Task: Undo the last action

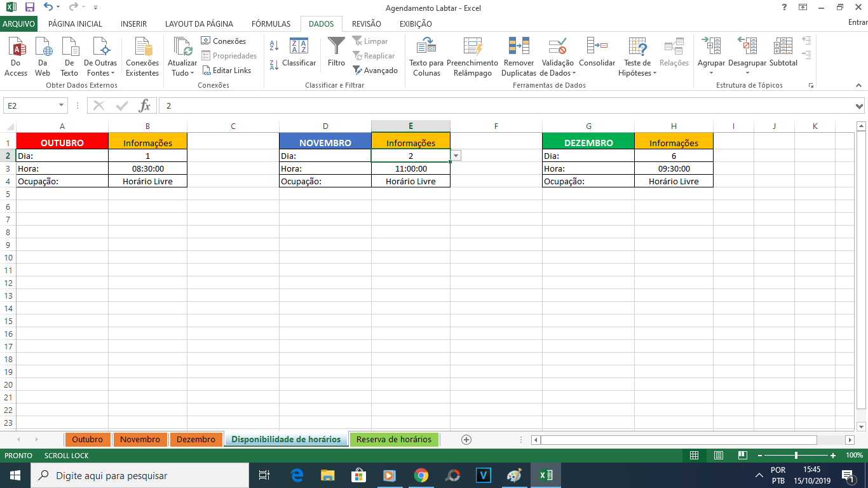Action: tap(48, 8)
